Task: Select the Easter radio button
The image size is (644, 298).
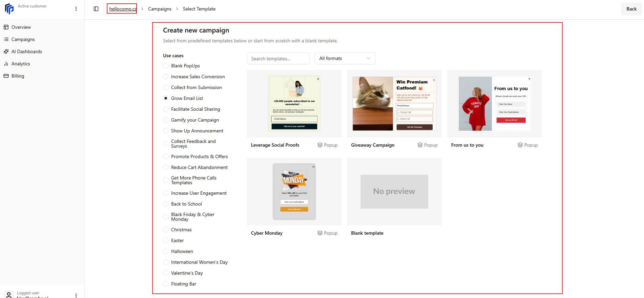Action: tap(166, 240)
